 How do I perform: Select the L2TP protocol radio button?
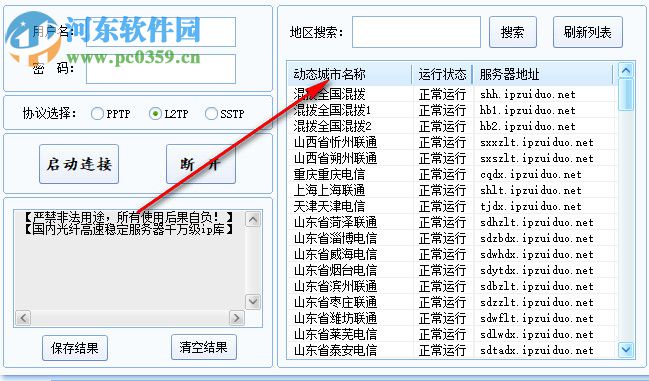(155, 114)
